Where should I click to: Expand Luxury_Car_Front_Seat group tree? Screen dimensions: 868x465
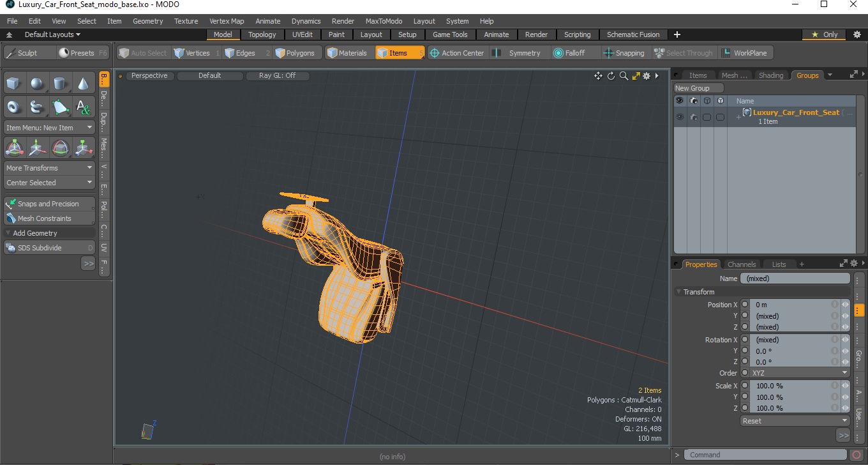tap(738, 117)
